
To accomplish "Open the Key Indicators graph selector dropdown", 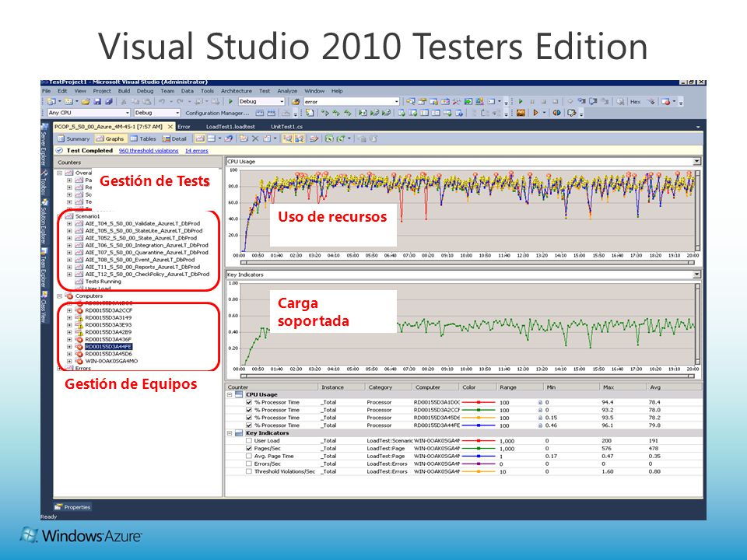I will click(x=697, y=275).
